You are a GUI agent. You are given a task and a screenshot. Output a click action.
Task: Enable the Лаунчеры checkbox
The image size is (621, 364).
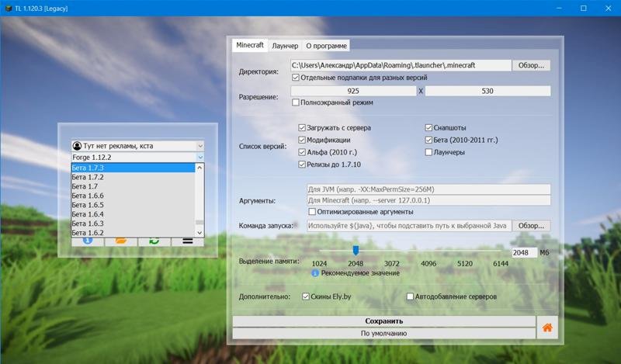point(428,152)
